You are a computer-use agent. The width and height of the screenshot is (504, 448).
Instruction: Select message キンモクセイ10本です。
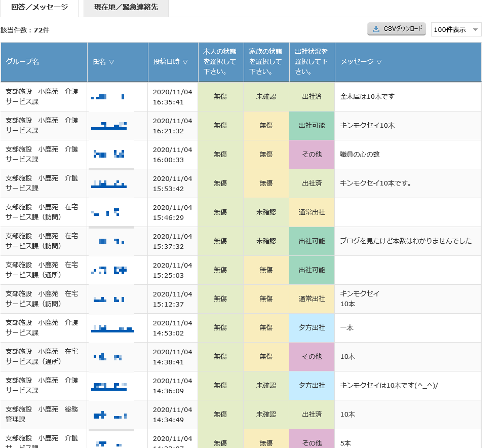(375, 183)
